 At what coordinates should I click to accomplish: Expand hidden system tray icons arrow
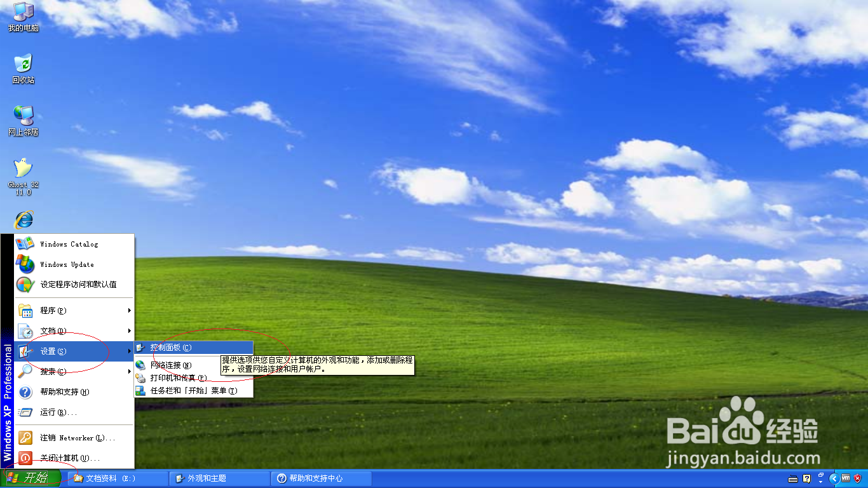pyautogui.click(x=834, y=478)
